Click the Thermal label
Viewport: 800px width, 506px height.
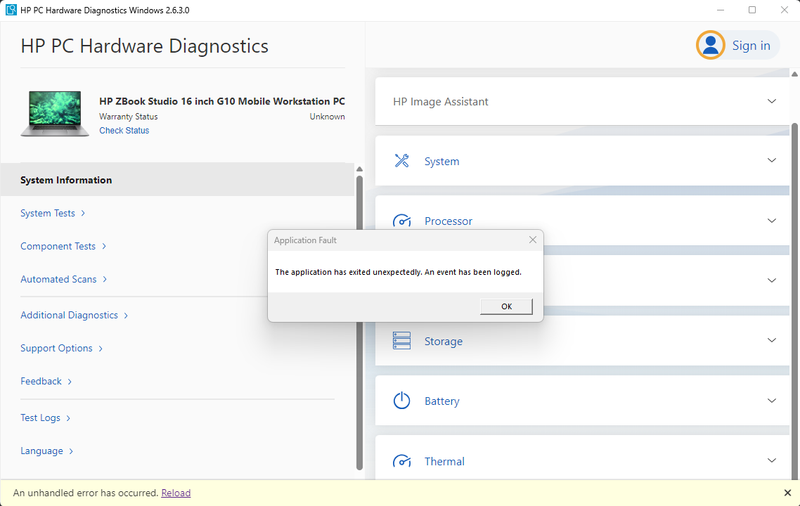point(444,461)
